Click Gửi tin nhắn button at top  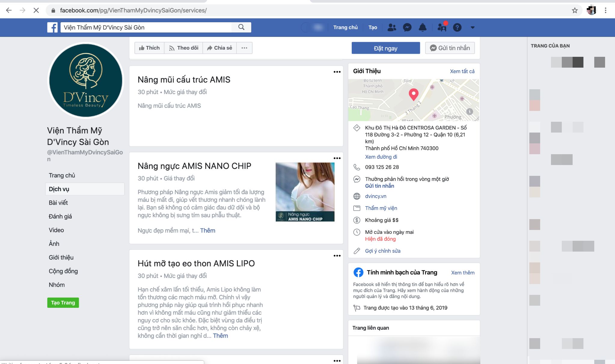pyautogui.click(x=450, y=48)
